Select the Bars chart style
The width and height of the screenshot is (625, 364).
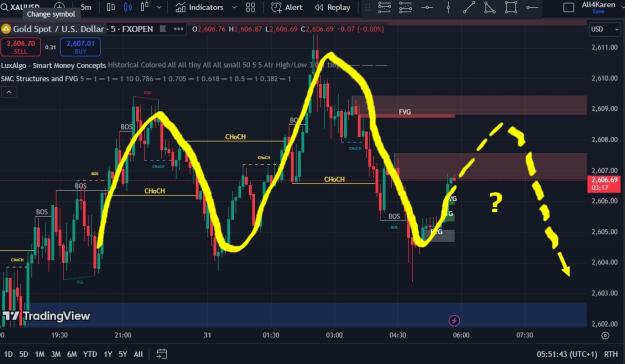pos(111,7)
